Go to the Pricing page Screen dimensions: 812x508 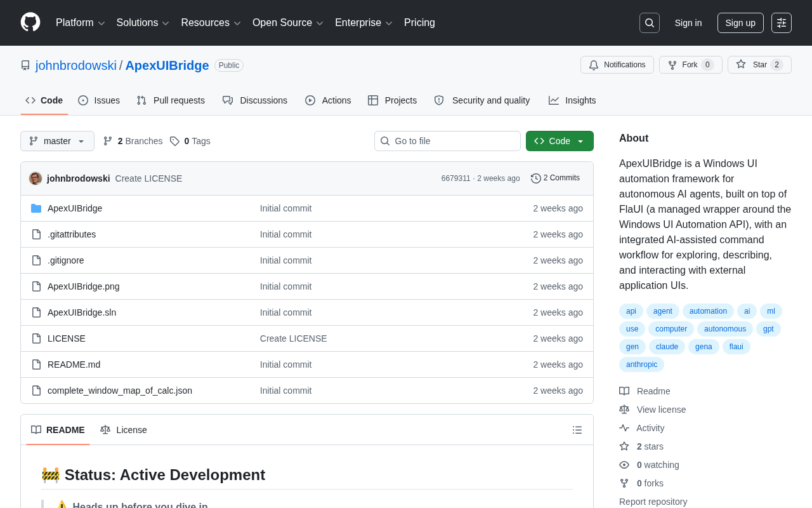[419, 23]
